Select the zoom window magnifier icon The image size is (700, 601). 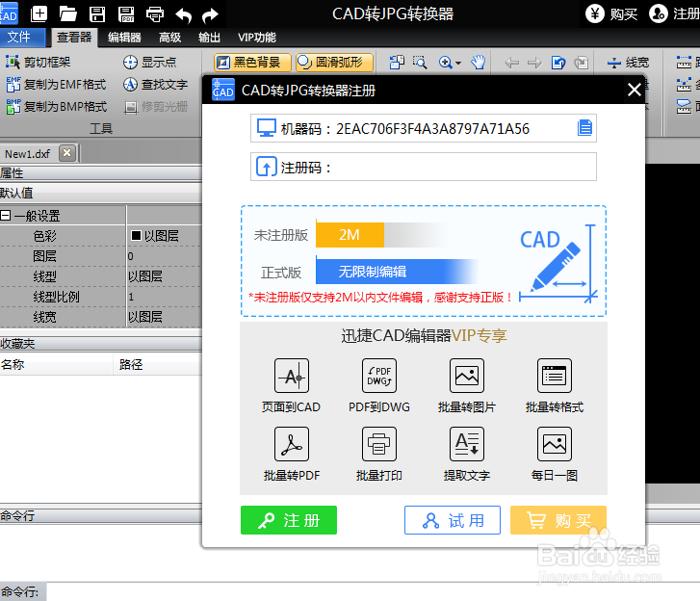pyautogui.click(x=420, y=63)
